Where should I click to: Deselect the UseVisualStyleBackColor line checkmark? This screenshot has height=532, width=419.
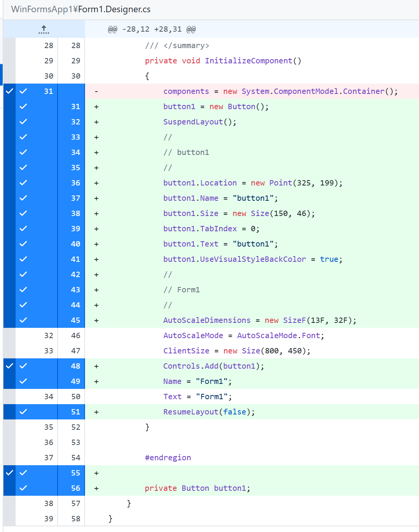[x=23, y=259]
